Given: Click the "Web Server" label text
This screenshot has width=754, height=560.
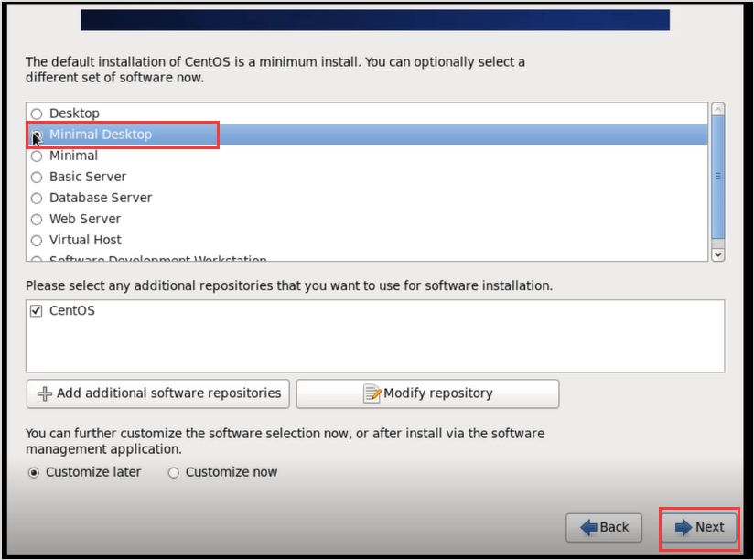Looking at the screenshot, I should coord(85,219).
